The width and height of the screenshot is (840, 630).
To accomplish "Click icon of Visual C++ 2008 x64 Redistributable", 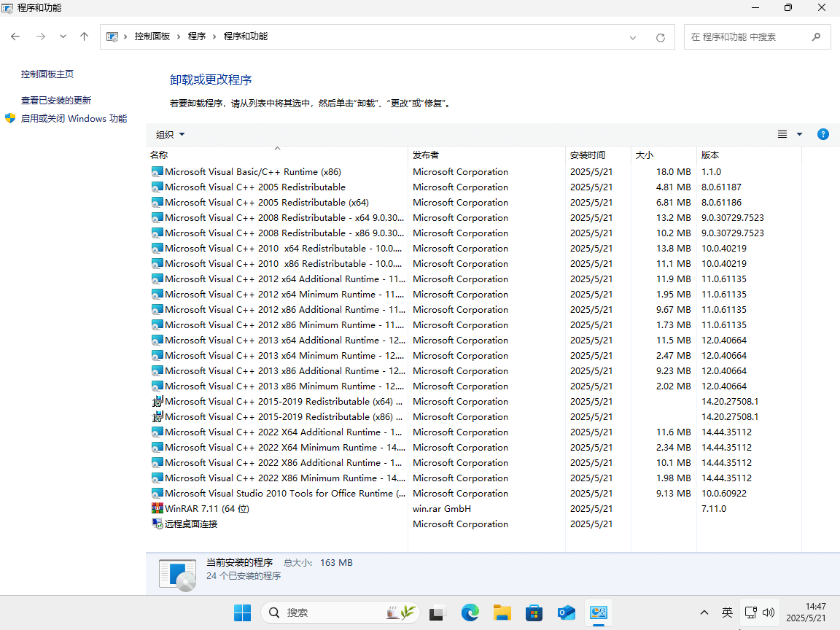I will point(157,218).
